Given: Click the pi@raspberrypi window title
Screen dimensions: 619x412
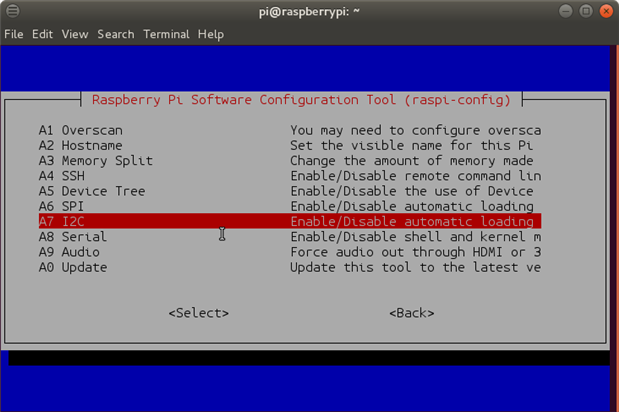Looking at the screenshot, I should [x=309, y=12].
